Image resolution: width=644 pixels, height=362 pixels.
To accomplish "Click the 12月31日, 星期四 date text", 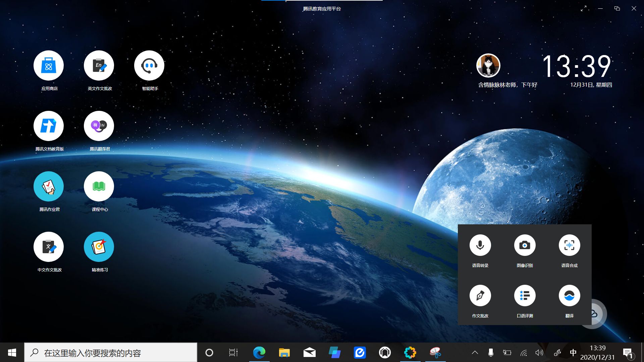I will [591, 85].
